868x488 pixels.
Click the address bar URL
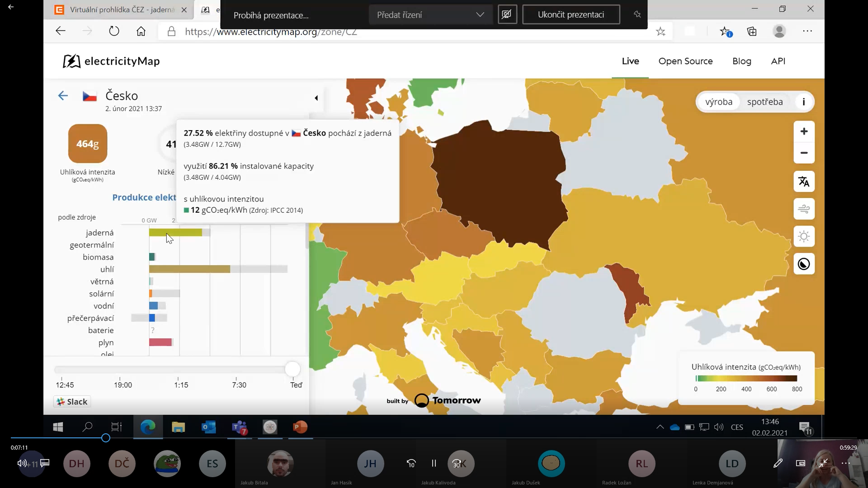[x=271, y=32]
